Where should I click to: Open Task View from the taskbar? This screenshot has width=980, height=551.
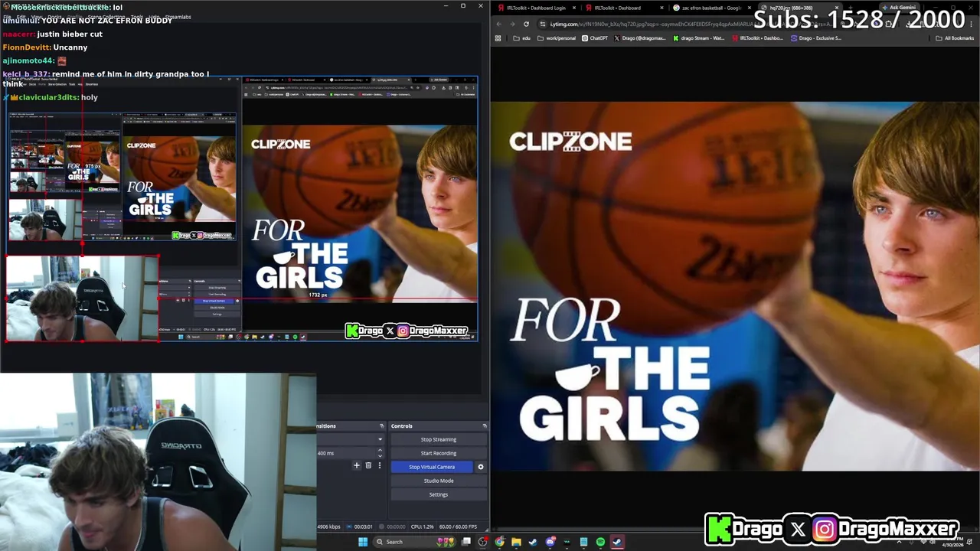point(466,542)
